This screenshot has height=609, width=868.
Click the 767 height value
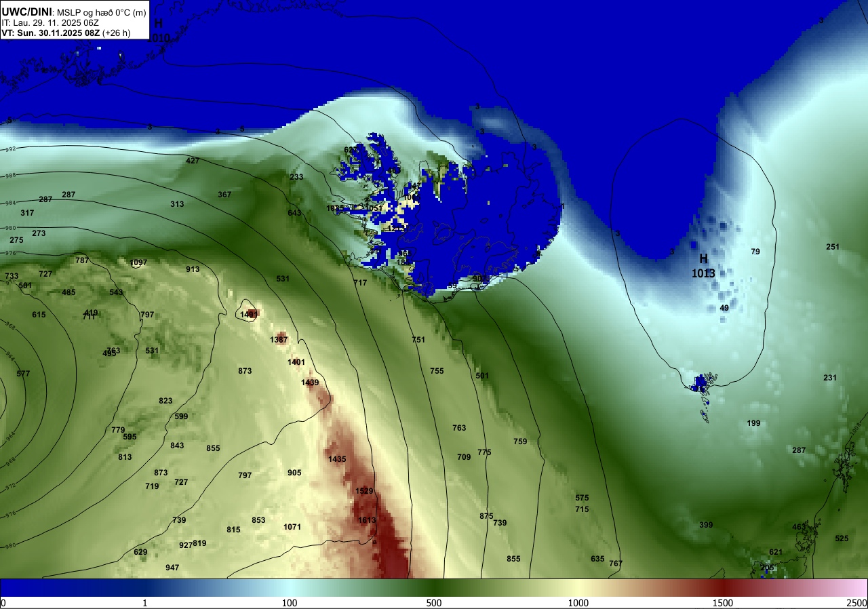pyautogui.click(x=616, y=564)
